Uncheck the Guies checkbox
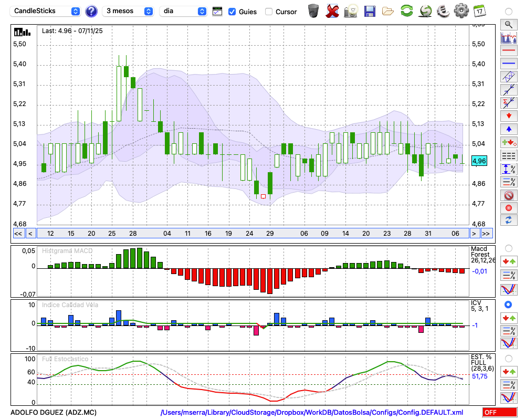Screen dimensions: 525x420 pos(232,12)
